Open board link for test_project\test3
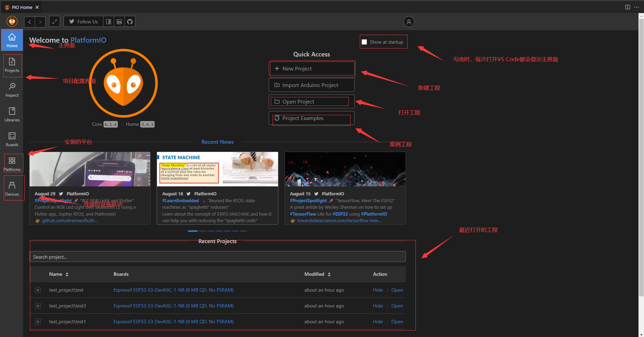 (x=174, y=306)
